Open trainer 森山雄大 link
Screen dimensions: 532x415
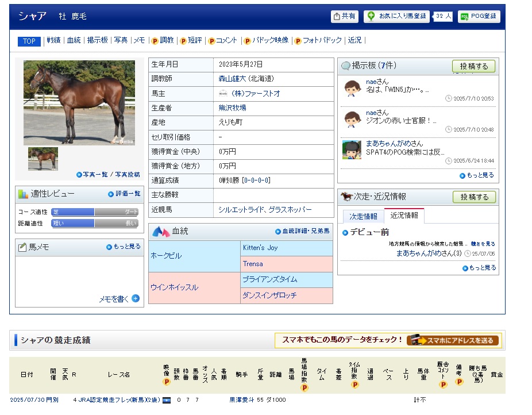[x=232, y=79]
